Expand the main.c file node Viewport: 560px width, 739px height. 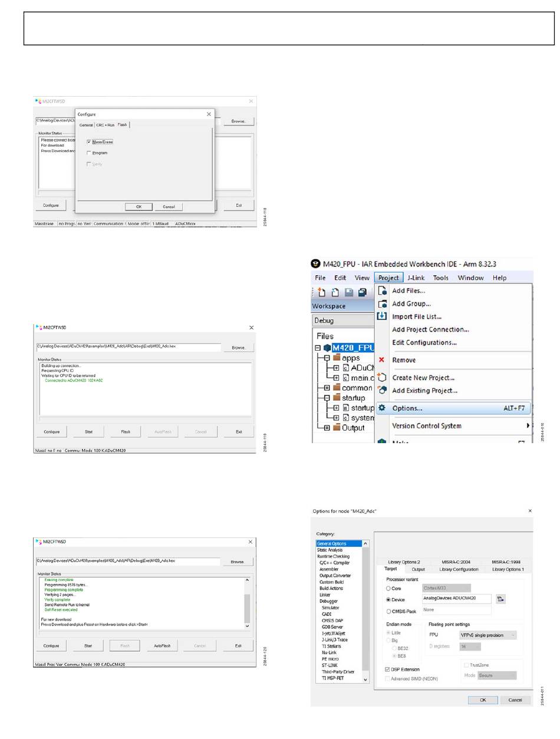336,378
